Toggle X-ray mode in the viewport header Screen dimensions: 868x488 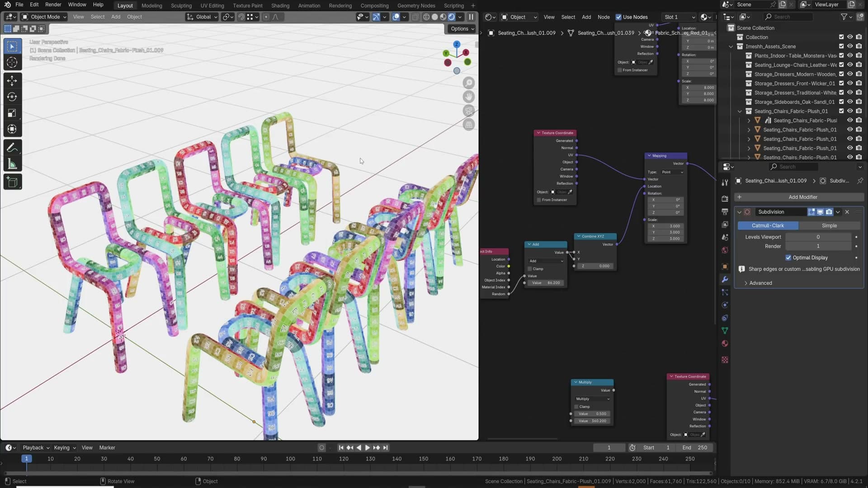click(x=415, y=17)
